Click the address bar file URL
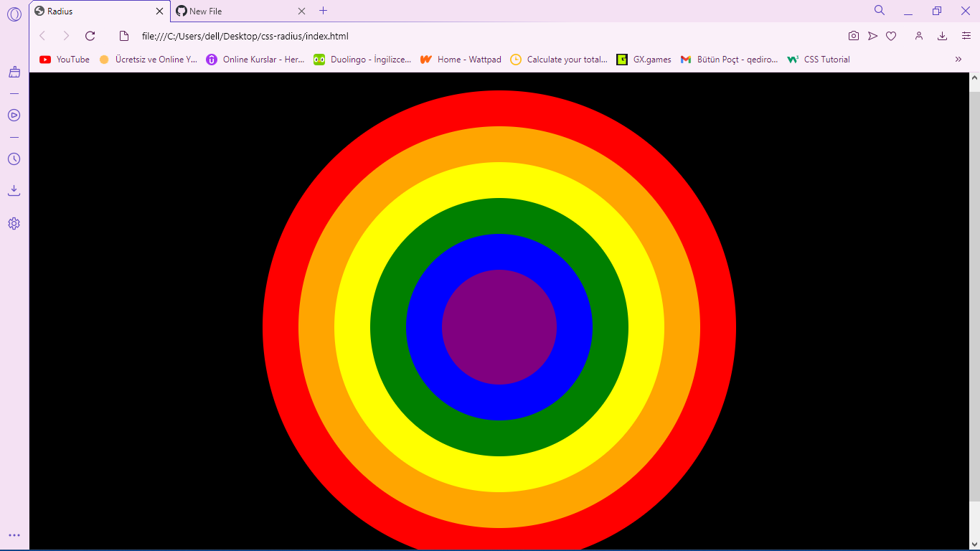This screenshot has height=551, width=980. pos(245,36)
